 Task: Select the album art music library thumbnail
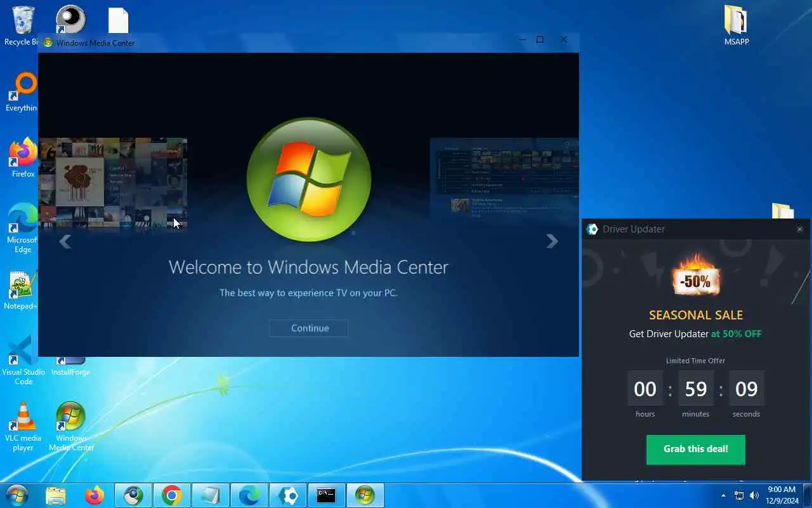click(x=113, y=183)
